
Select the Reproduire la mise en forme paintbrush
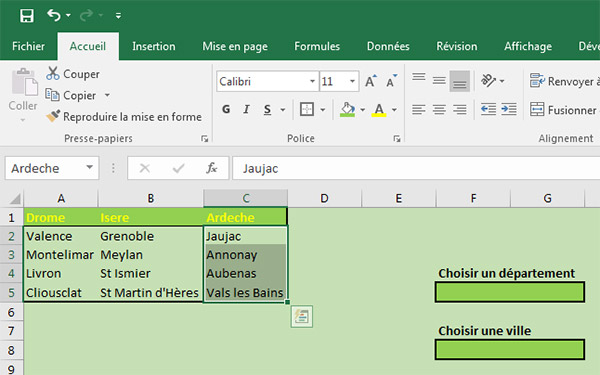click(53, 116)
